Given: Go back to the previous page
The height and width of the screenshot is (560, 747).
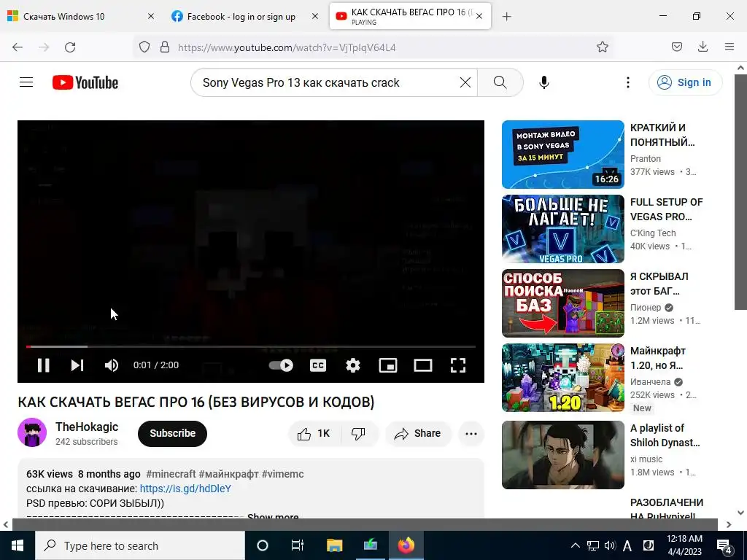Looking at the screenshot, I should pyautogui.click(x=18, y=47).
